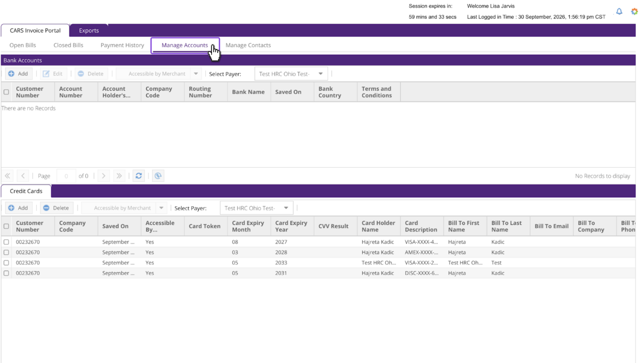Image resolution: width=644 pixels, height=363 pixels.
Task: Select the Manage Accounts tab
Action: (185, 45)
